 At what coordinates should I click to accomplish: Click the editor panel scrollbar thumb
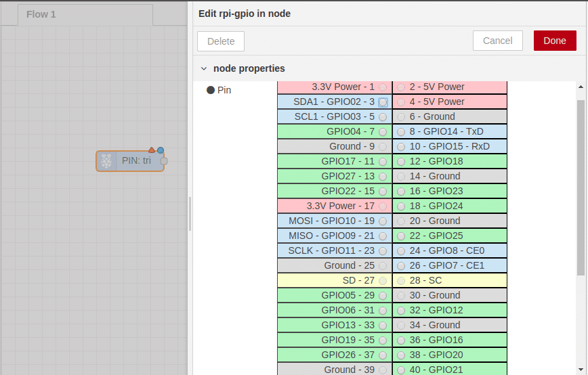click(x=581, y=187)
